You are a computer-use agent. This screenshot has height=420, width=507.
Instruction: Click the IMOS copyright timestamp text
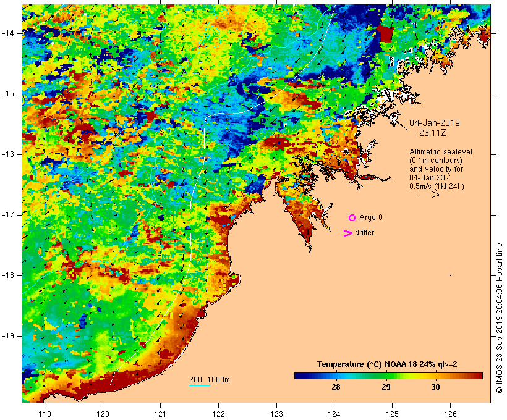click(500, 318)
